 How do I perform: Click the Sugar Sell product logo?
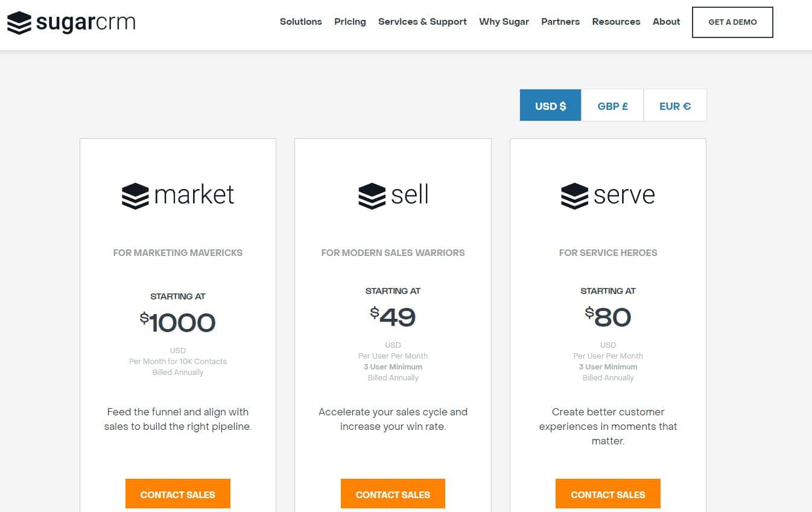click(x=393, y=195)
